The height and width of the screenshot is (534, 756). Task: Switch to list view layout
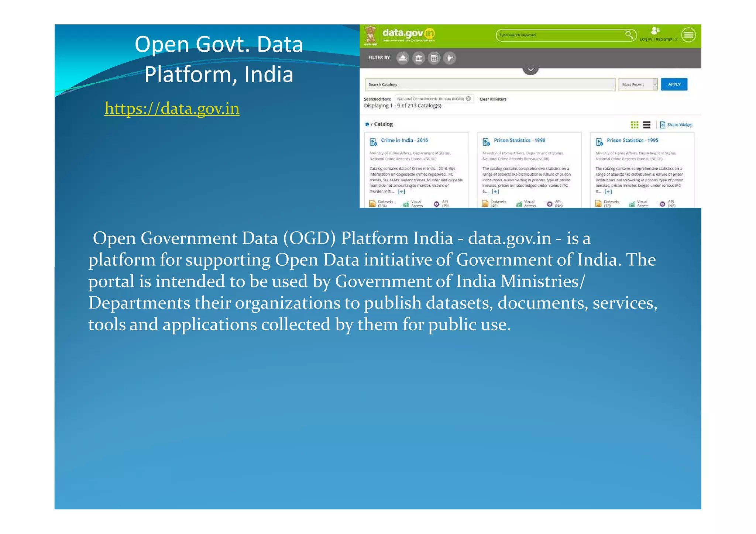coord(646,125)
